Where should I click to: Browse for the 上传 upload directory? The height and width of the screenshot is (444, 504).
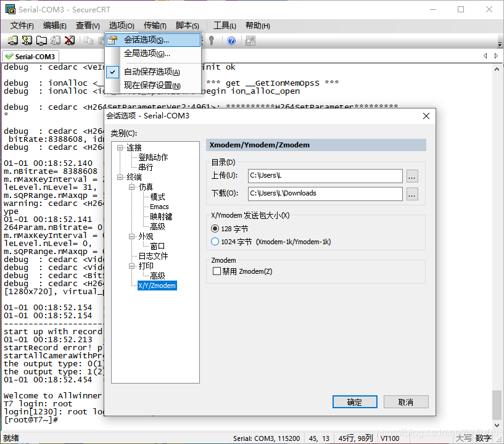[x=412, y=176]
